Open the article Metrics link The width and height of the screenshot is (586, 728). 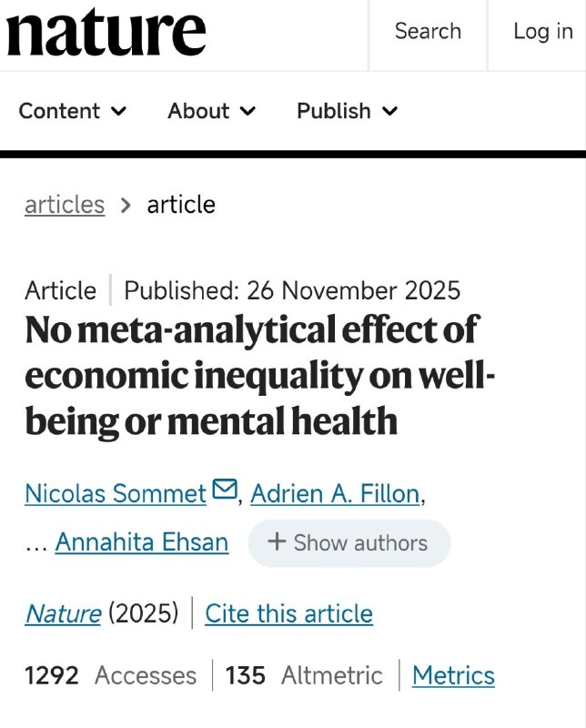point(453,675)
